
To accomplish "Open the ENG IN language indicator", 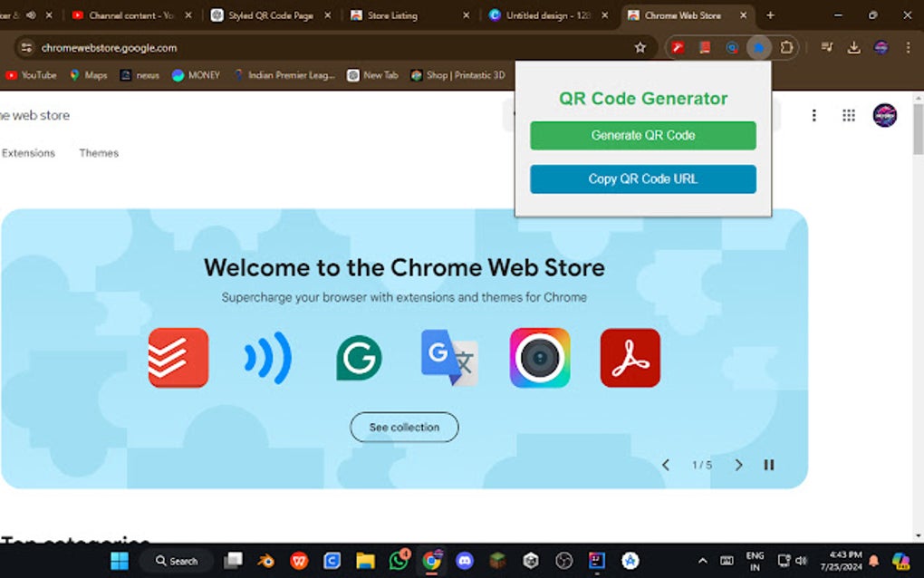I will point(755,561).
